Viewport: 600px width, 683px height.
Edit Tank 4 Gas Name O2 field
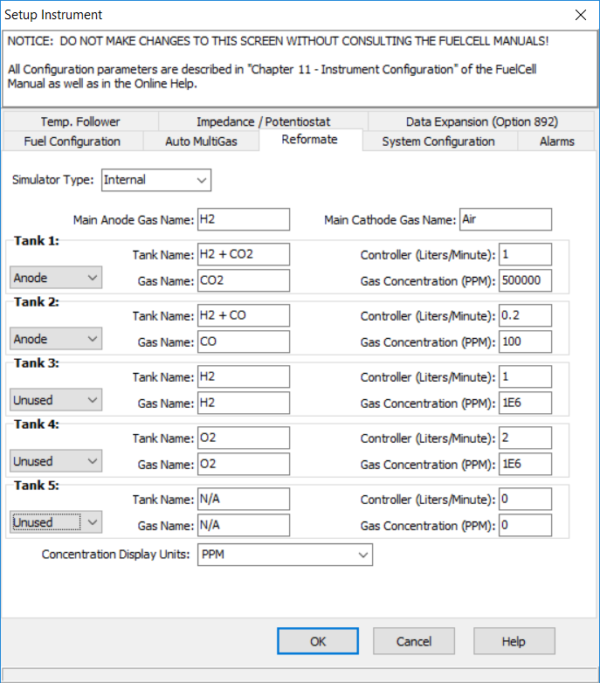[x=244, y=464]
